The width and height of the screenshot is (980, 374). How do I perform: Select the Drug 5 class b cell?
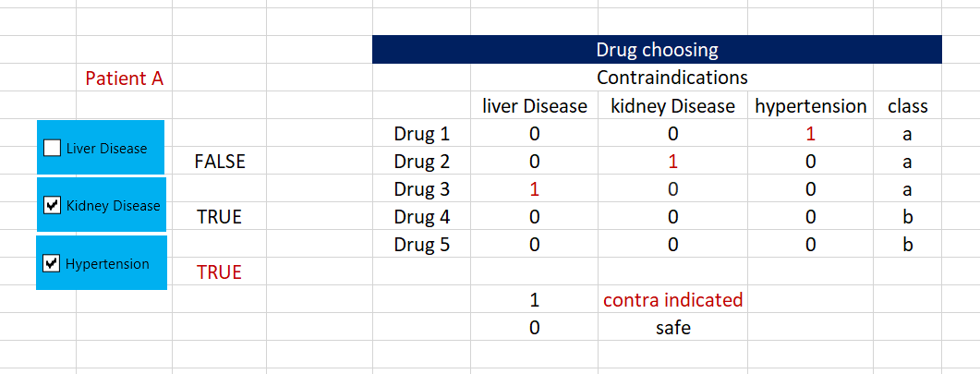907,245
